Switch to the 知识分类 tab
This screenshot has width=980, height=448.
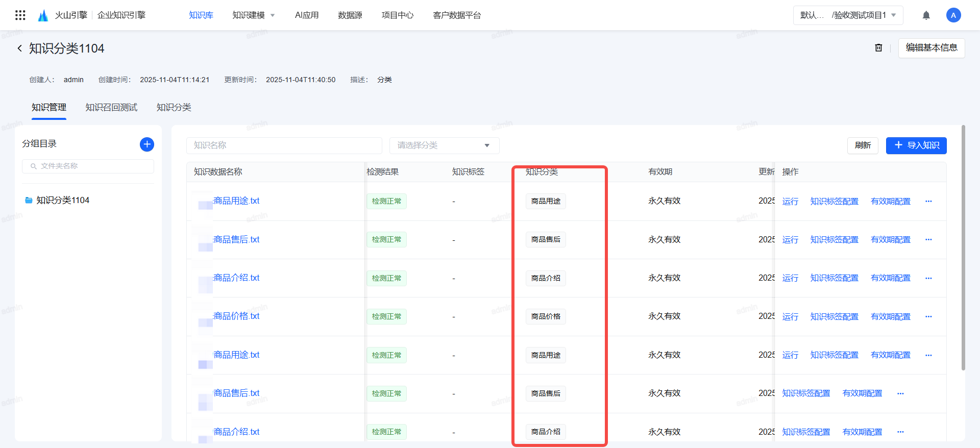pyautogui.click(x=174, y=108)
